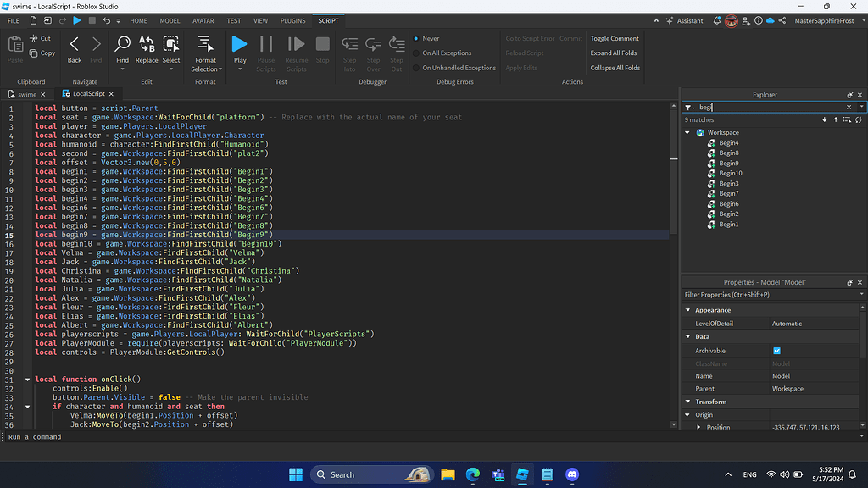Collapse the Transform properties section
Screen dimensions: 868x488
[x=688, y=402]
